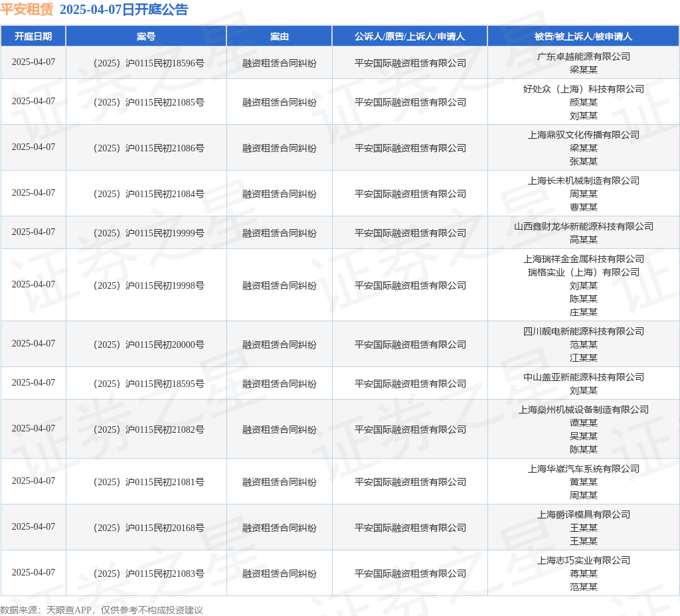Click 谭某某 in the 上海燊州 row
680x616 pixels.
[x=583, y=423]
